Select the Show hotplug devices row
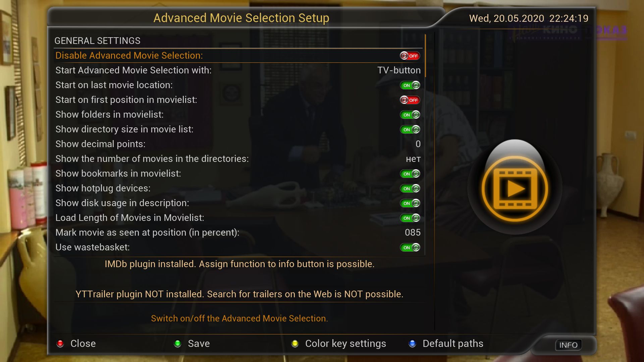Image resolution: width=644 pixels, height=362 pixels. click(x=238, y=188)
